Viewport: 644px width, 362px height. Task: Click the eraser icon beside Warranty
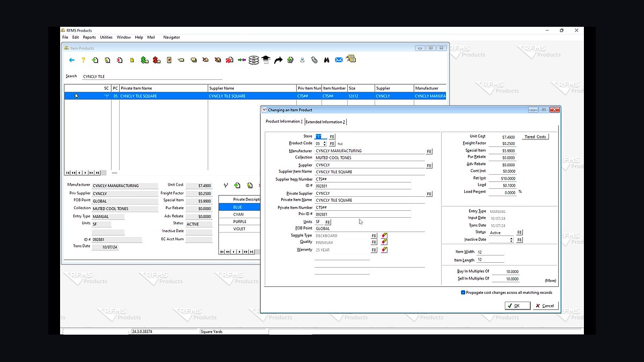click(x=384, y=250)
